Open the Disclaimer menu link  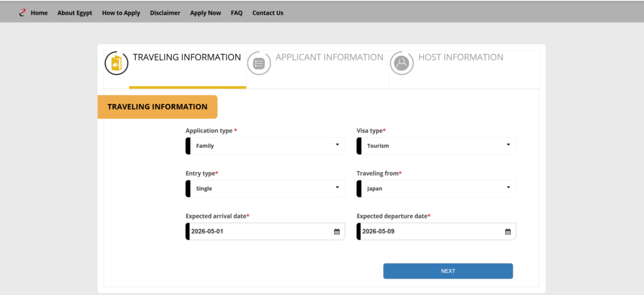[165, 13]
